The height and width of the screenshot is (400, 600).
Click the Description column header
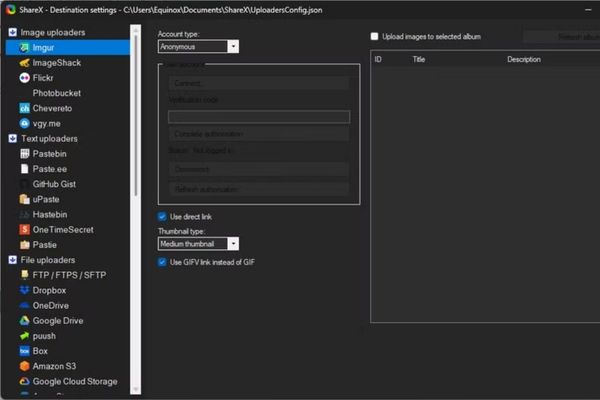point(523,59)
